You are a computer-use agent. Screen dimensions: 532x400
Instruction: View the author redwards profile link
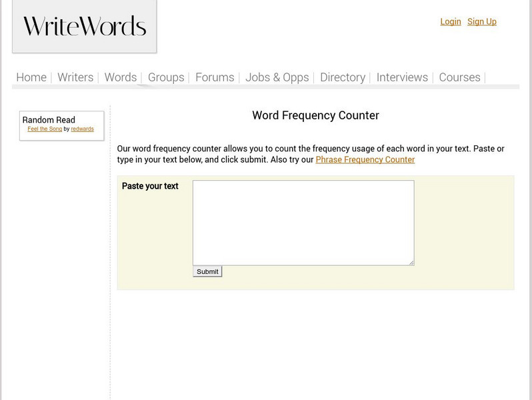(x=83, y=129)
